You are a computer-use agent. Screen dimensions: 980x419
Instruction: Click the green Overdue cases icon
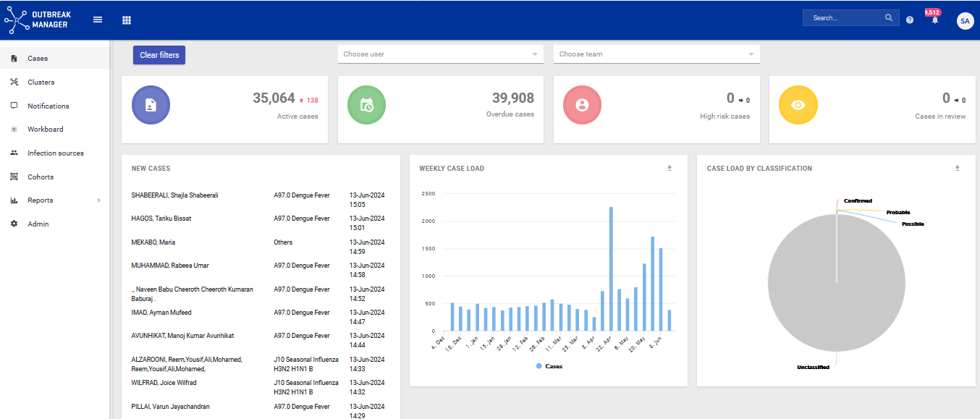[x=366, y=106]
